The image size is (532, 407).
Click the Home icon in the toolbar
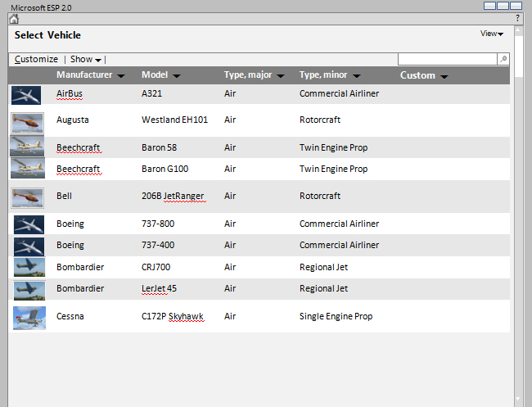click(x=14, y=19)
